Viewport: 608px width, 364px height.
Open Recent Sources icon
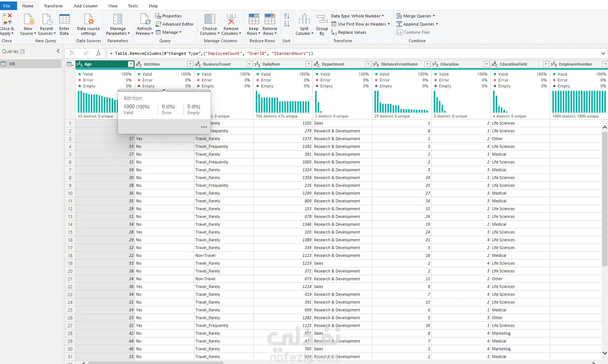(x=47, y=19)
